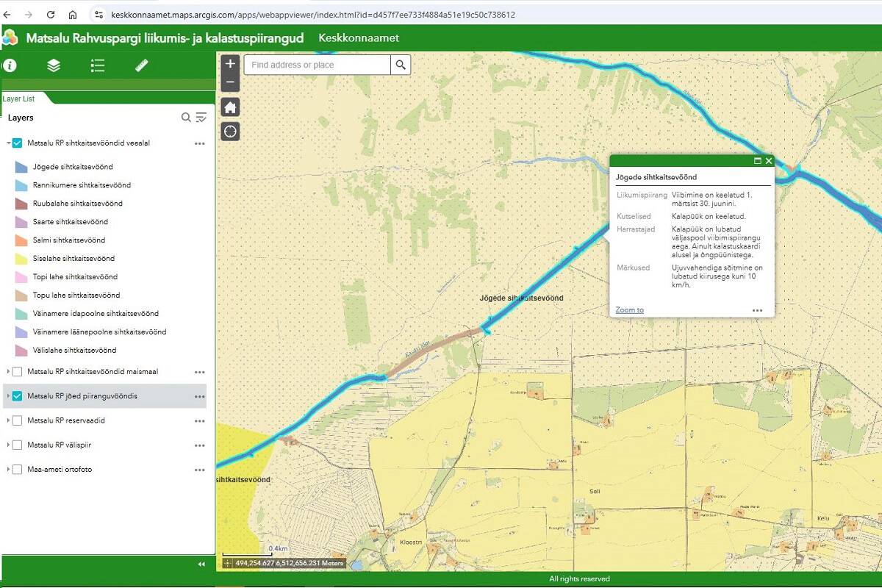The height and width of the screenshot is (588, 882).
Task: Switch to the Layer List tab
Action: pos(19,98)
